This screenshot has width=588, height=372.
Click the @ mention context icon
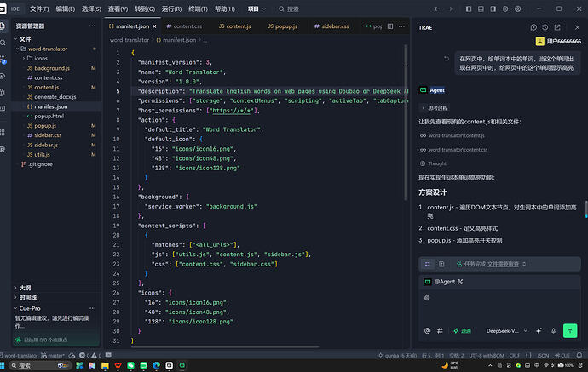tap(427, 331)
